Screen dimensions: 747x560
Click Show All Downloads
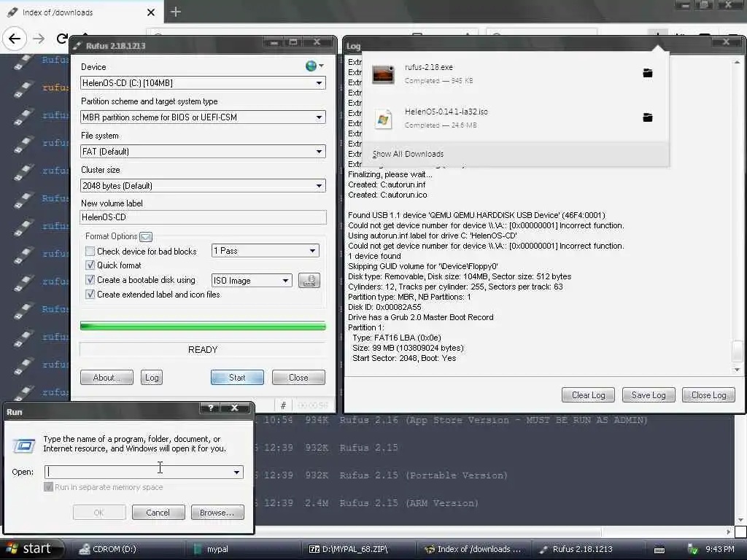pyautogui.click(x=408, y=154)
